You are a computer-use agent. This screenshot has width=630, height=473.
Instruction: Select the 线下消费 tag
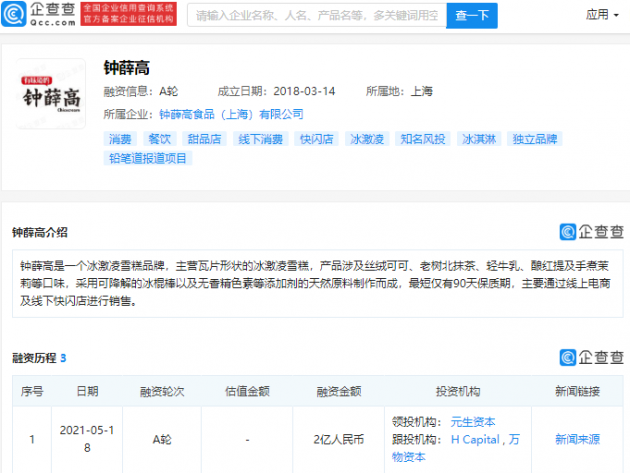coord(260,139)
